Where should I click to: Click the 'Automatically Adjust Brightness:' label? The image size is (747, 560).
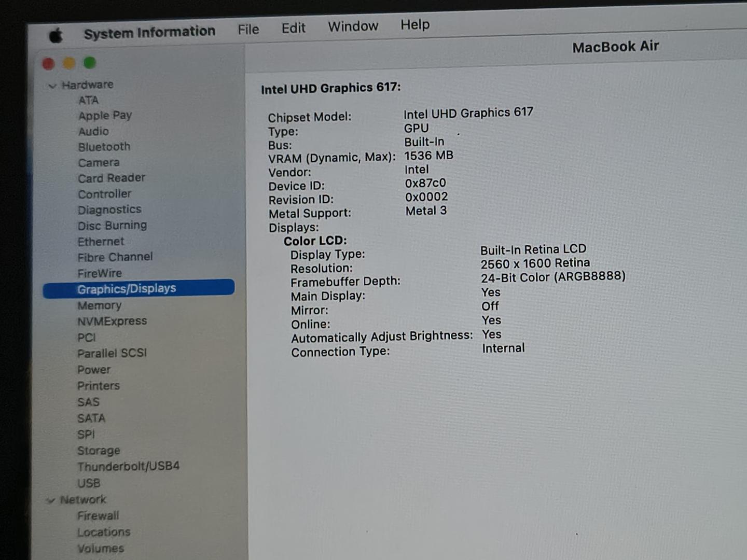point(382,337)
